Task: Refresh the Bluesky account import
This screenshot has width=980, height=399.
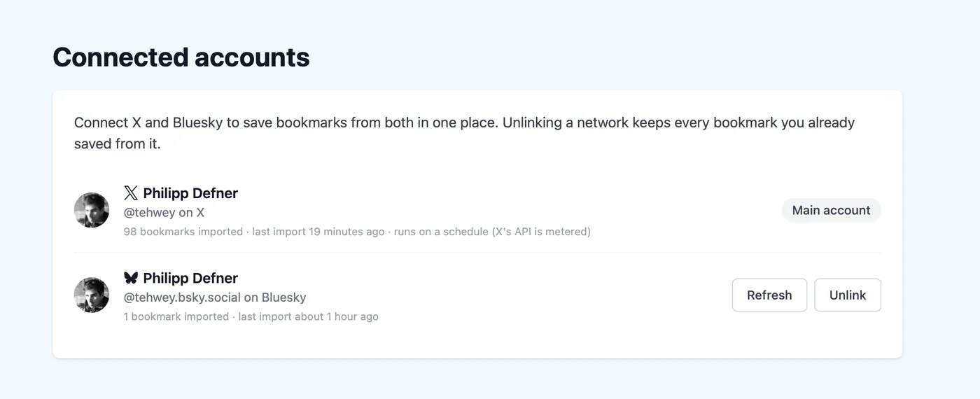Action: [769, 295]
